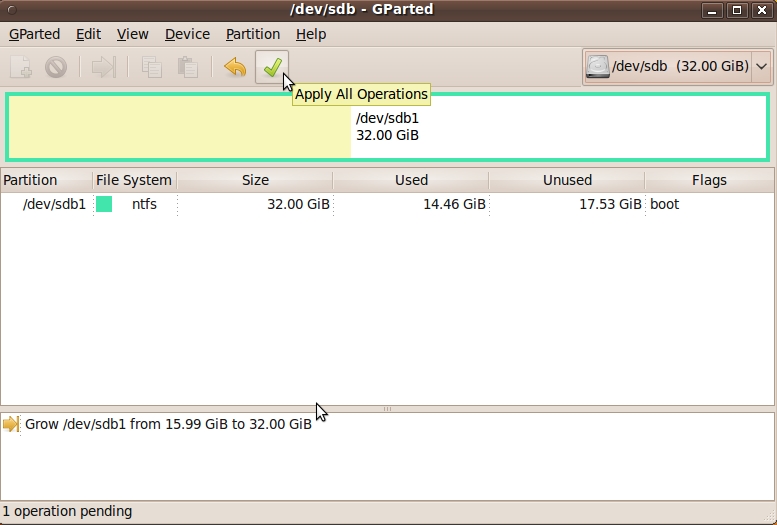Open the Partition menu
The height and width of the screenshot is (525, 777).
point(252,34)
